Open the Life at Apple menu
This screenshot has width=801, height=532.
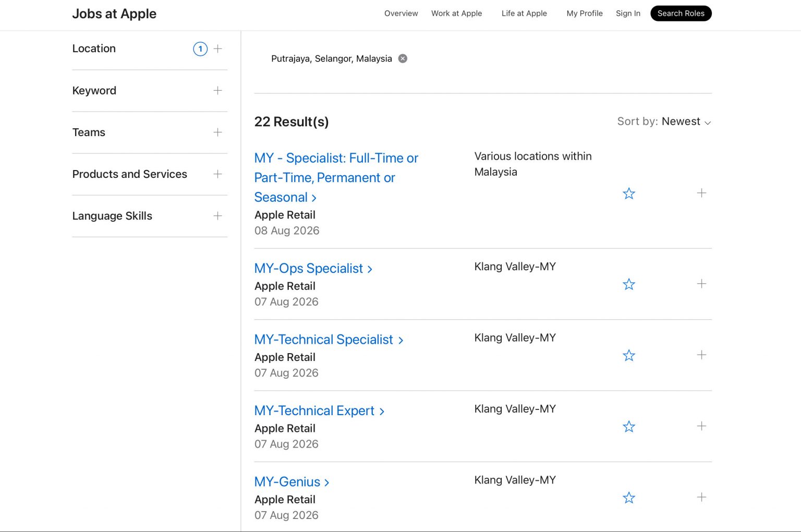(x=524, y=14)
